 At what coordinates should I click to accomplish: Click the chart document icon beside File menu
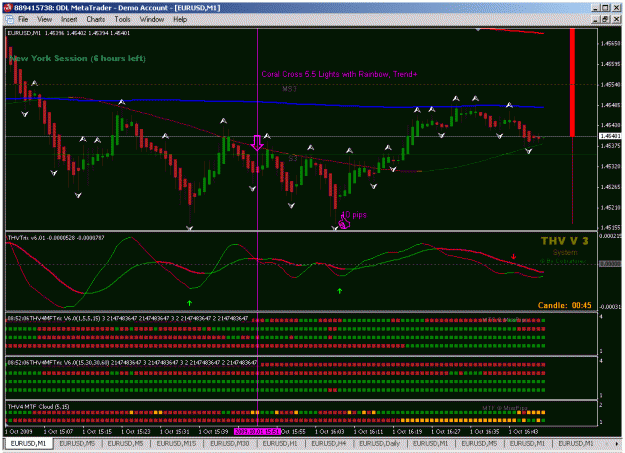coord(9,19)
